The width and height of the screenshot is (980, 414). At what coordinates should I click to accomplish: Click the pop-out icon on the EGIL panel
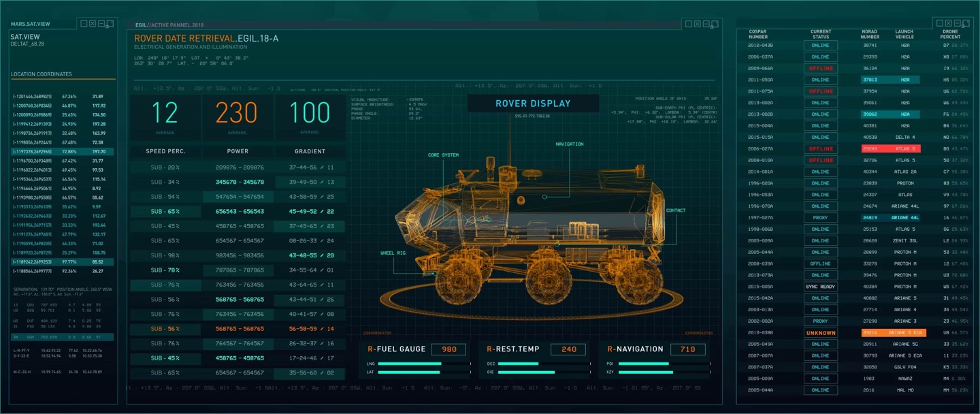click(x=715, y=22)
